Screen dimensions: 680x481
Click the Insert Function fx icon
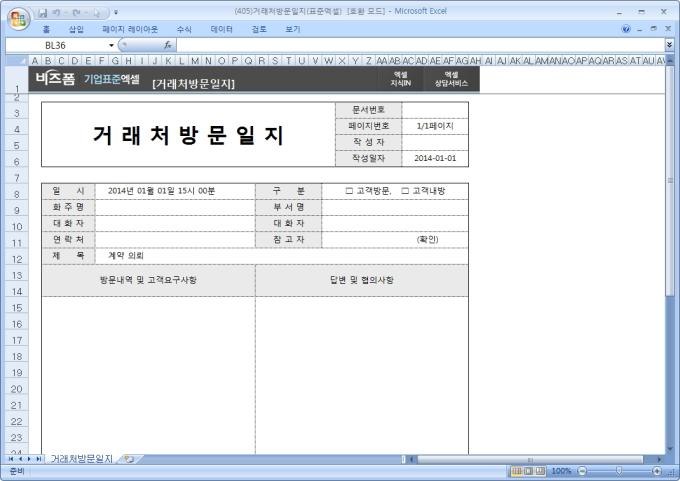pos(168,45)
